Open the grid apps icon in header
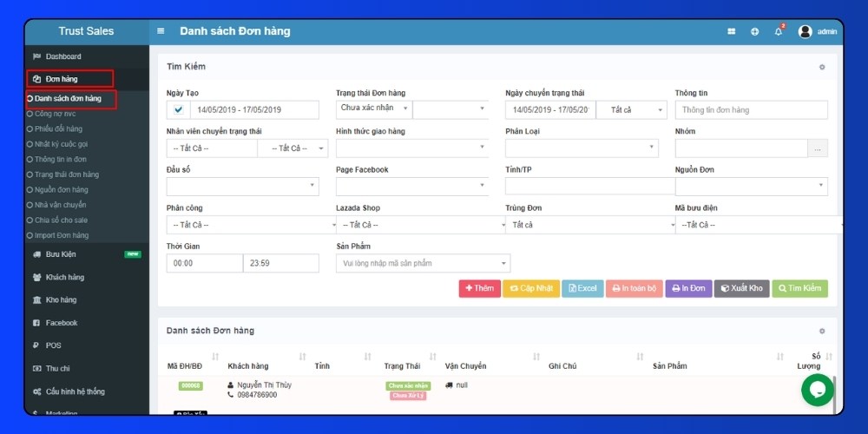The image size is (868, 434). (731, 31)
